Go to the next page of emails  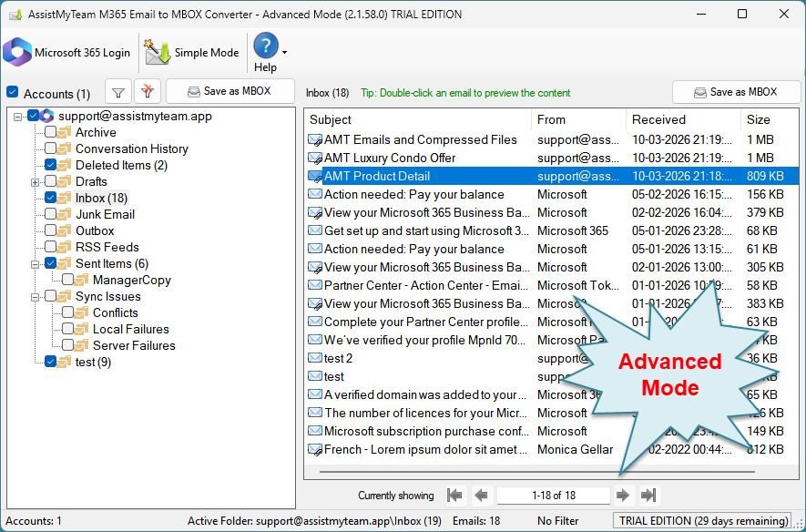(x=623, y=496)
